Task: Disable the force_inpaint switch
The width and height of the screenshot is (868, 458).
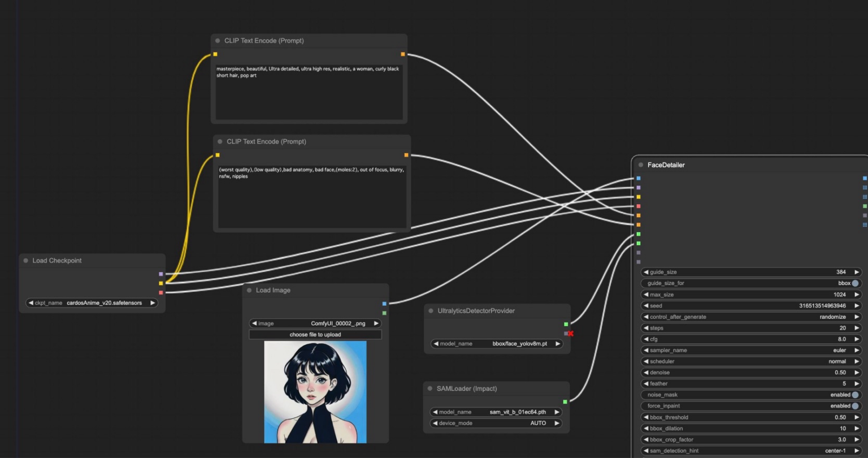Action: pos(854,406)
